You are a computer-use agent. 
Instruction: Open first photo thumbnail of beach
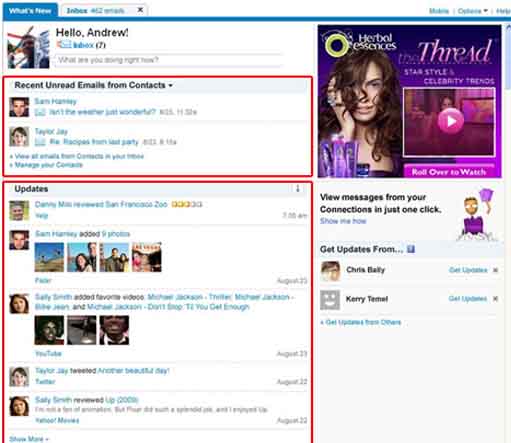[x=49, y=257]
